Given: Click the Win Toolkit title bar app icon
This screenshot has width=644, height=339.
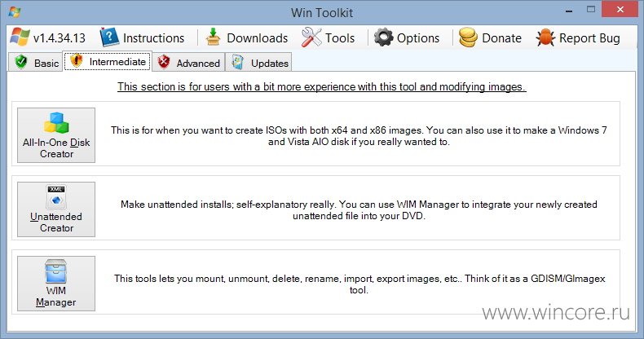Looking at the screenshot, I should tap(15, 12).
